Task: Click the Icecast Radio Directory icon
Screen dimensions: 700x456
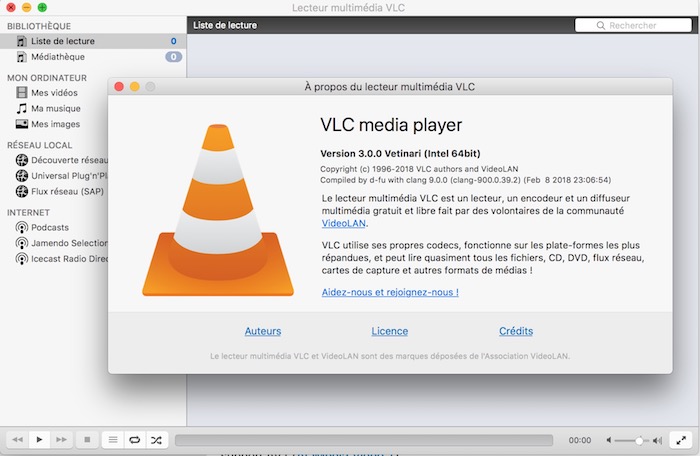Action: tap(21, 259)
